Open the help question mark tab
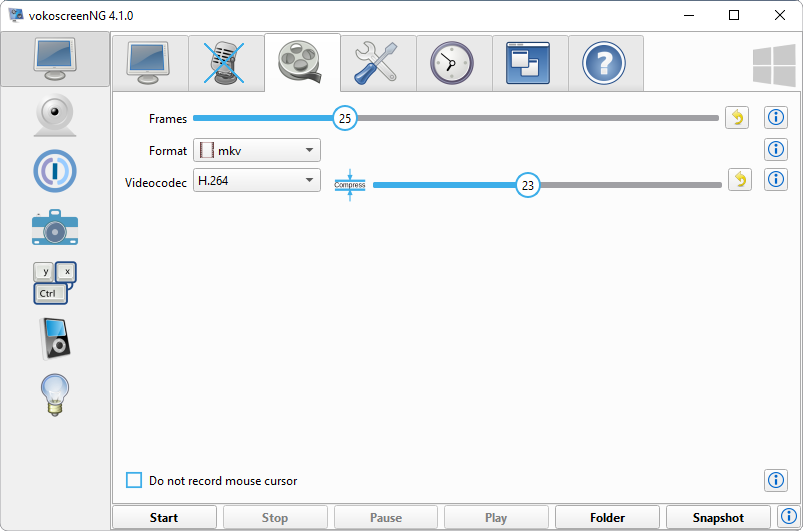 (605, 63)
